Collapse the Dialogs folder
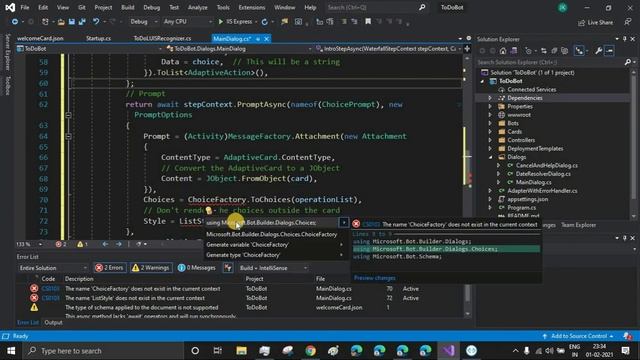This screenshot has height=360, width=640. (x=490, y=157)
